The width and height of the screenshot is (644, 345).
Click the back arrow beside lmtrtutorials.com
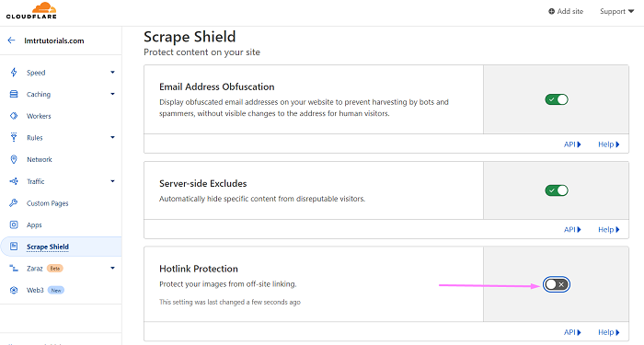click(11, 40)
